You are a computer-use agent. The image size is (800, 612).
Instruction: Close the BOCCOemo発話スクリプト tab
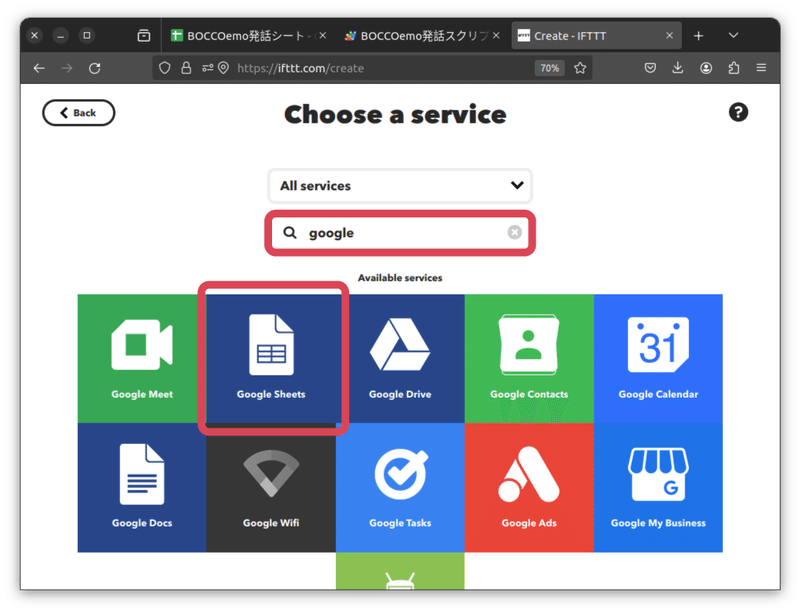pyautogui.click(x=496, y=36)
